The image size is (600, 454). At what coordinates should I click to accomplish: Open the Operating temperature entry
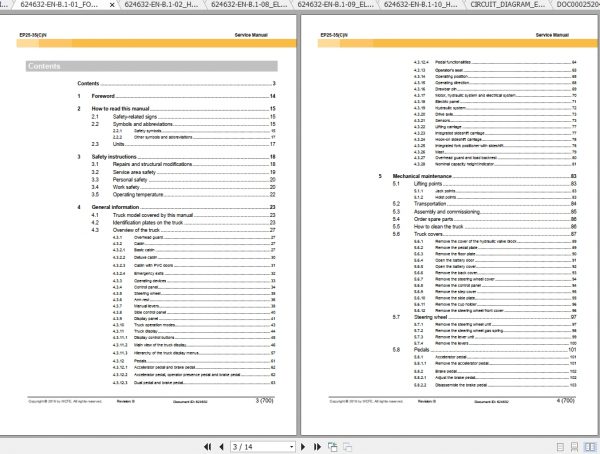[x=183, y=194]
